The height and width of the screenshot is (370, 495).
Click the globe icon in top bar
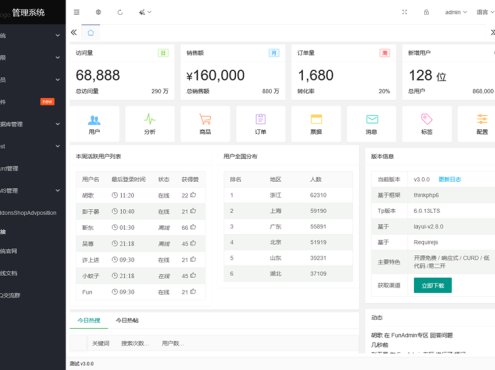[x=98, y=12]
